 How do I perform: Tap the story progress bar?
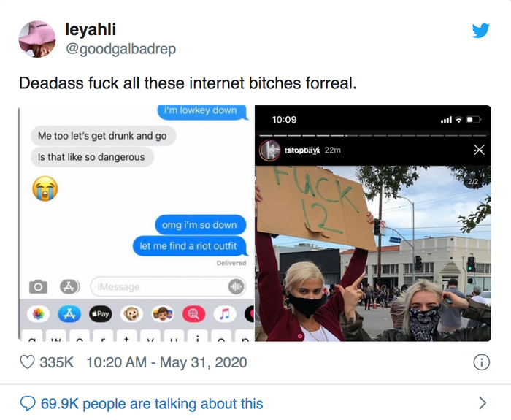point(373,135)
